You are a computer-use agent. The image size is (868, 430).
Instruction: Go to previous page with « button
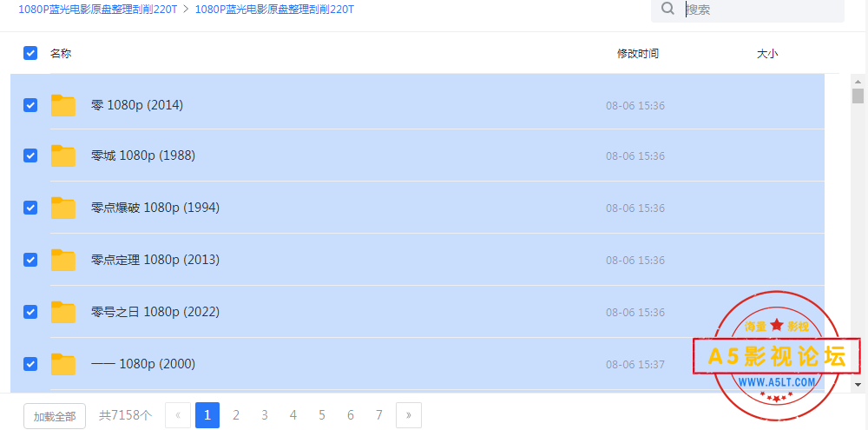pyautogui.click(x=178, y=415)
